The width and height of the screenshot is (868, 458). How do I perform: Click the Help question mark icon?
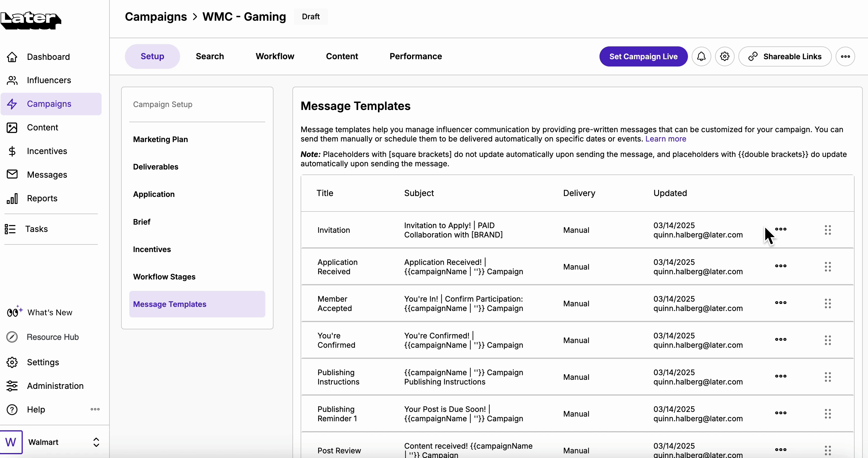point(12,410)
